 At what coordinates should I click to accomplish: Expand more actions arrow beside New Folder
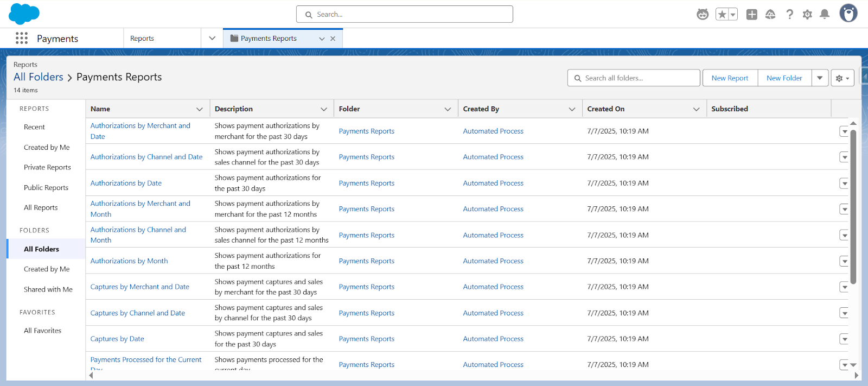(820, 78)
